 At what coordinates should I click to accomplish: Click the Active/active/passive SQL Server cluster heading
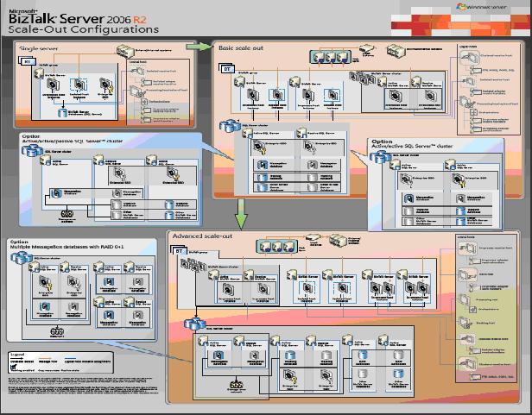(x=73, y=139)
